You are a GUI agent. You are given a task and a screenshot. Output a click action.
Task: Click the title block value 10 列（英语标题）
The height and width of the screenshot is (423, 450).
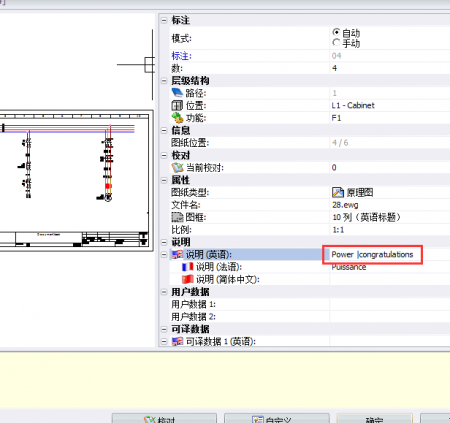click(x=366, y=217)
